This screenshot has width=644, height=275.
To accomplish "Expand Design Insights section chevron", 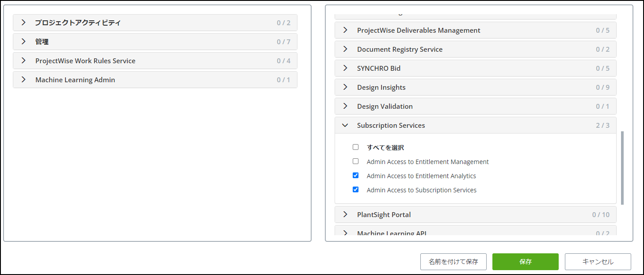I will point(345,87).
